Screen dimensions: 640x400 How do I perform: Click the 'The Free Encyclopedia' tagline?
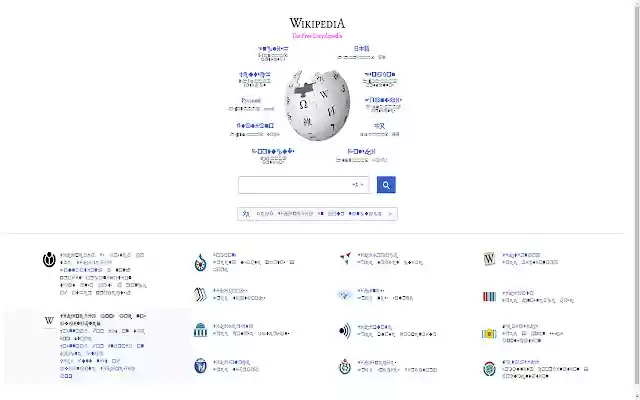pyautogui.click(x=317, y=36)
